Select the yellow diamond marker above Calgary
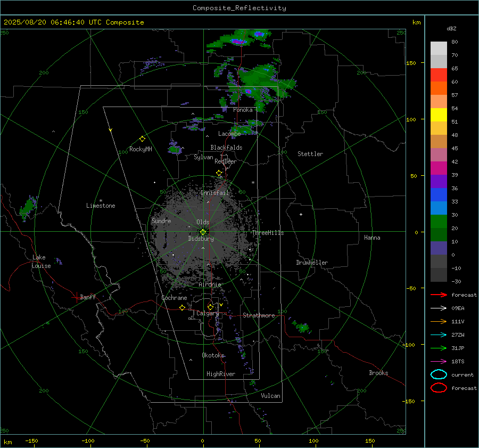This screenshot has width=479, height=448. 210,307
